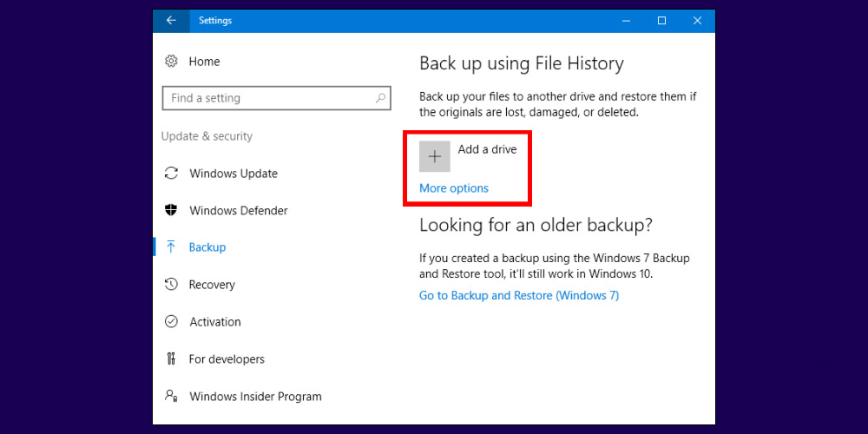This screenshot has width=868, height=434.
Task: Minimize the Settings window
Action: tap(626, 21)
